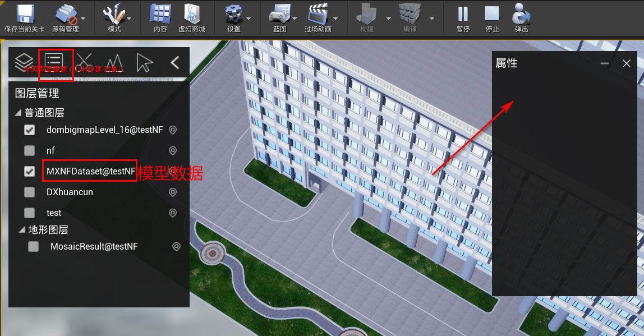Locate the dombigmapLevel_16@testNF layer
Viewport: 644px width, 336px height.
coord(173,130)
